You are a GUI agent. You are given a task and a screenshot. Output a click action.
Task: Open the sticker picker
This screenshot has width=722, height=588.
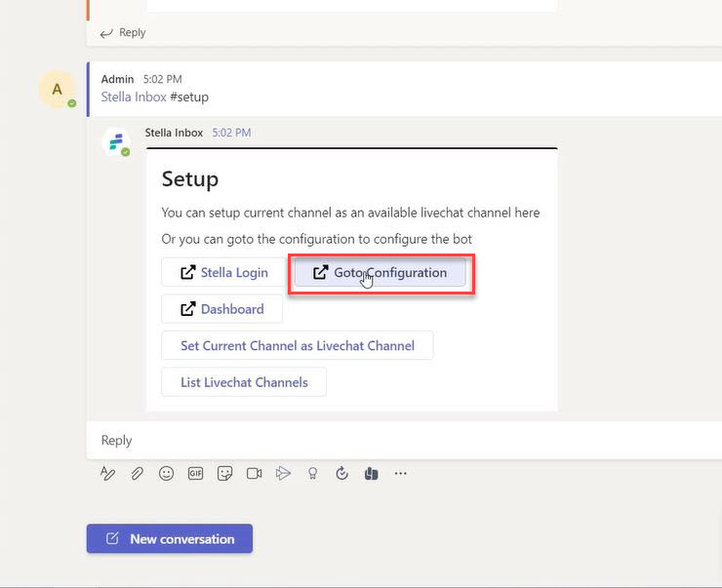224,473
